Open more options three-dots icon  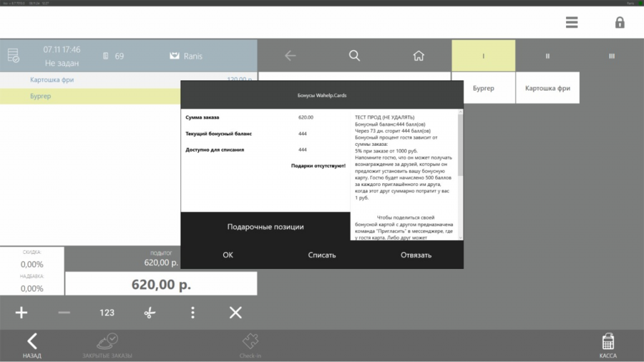[x=192, y=312]
